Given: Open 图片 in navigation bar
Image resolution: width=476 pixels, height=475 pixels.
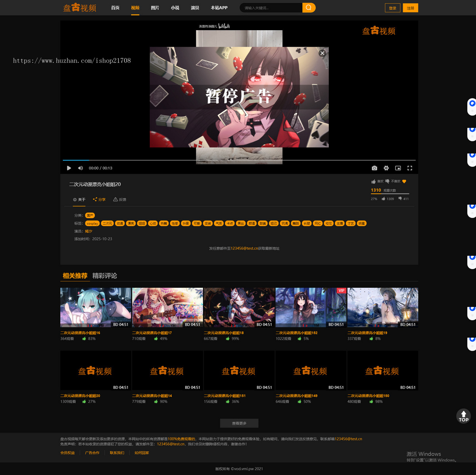Looking at the screenshot, I should tap(155, 8).
